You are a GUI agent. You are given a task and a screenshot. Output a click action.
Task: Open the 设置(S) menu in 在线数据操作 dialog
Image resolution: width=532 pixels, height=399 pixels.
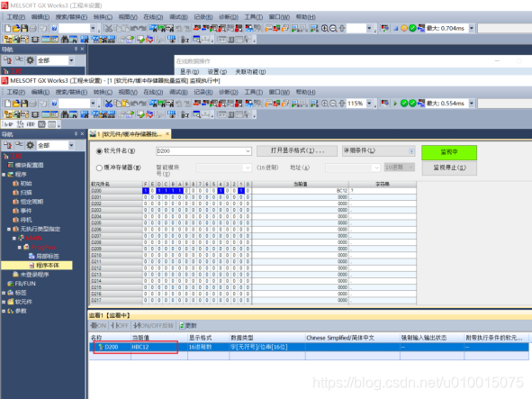217,72
